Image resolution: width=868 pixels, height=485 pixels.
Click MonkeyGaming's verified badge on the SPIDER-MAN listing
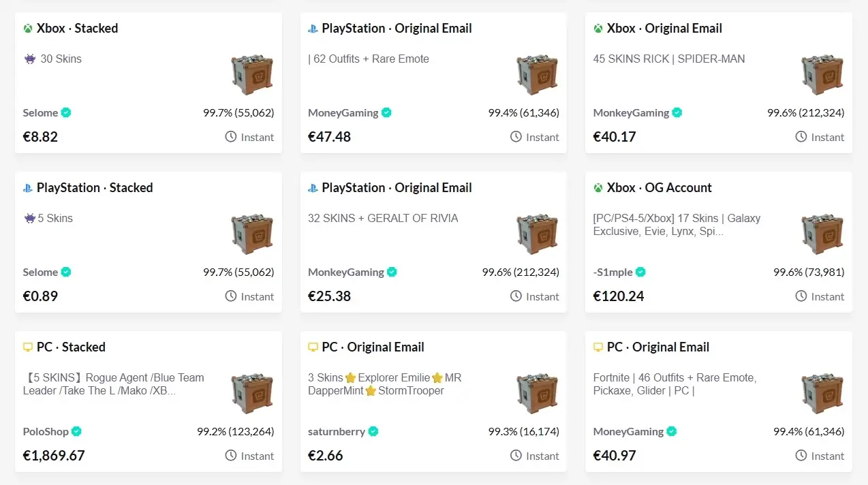[x=677, y=112]
